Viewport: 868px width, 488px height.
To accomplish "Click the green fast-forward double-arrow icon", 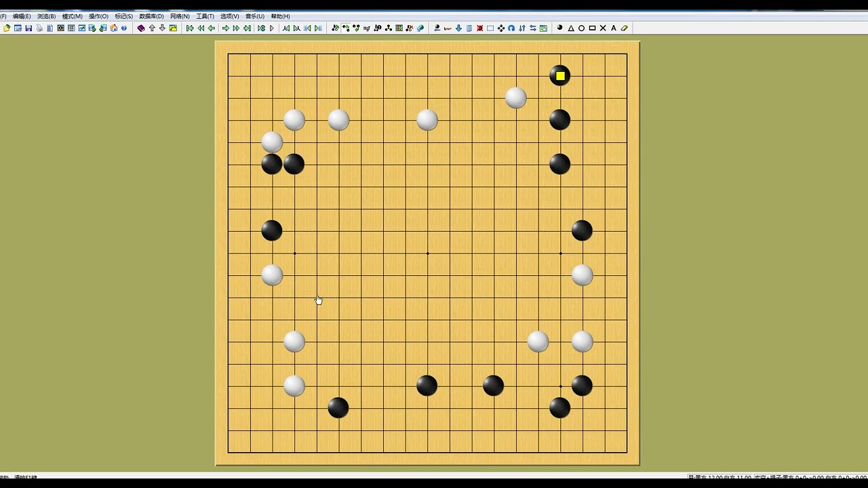I will click(236, 28).
